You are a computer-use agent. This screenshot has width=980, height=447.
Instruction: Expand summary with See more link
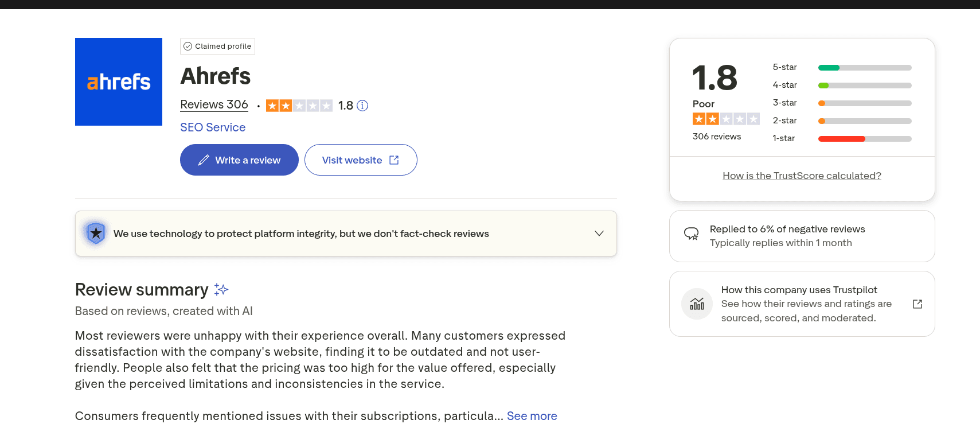(x=532, y=416)
